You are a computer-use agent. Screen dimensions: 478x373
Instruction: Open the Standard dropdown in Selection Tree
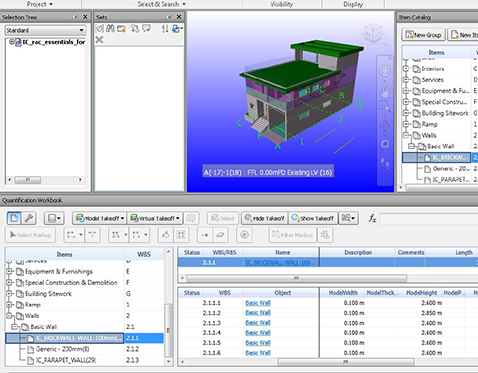pyautogui.click(x=45, y=30)
